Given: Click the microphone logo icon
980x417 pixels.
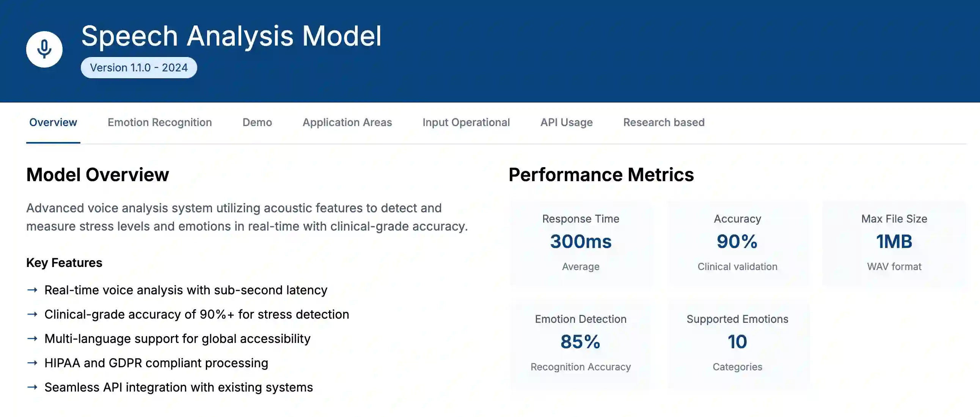Looking at the screenshot, I should tap(44, 49).
